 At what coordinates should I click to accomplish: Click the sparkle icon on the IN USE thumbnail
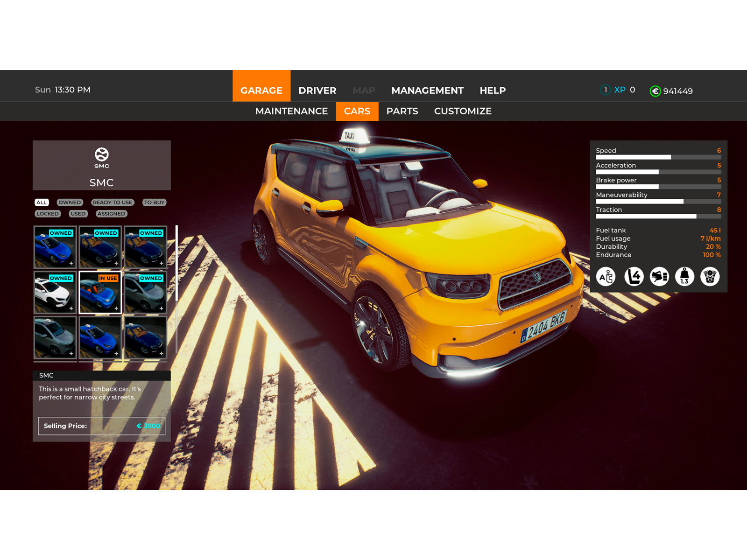(x=116, y=308)
